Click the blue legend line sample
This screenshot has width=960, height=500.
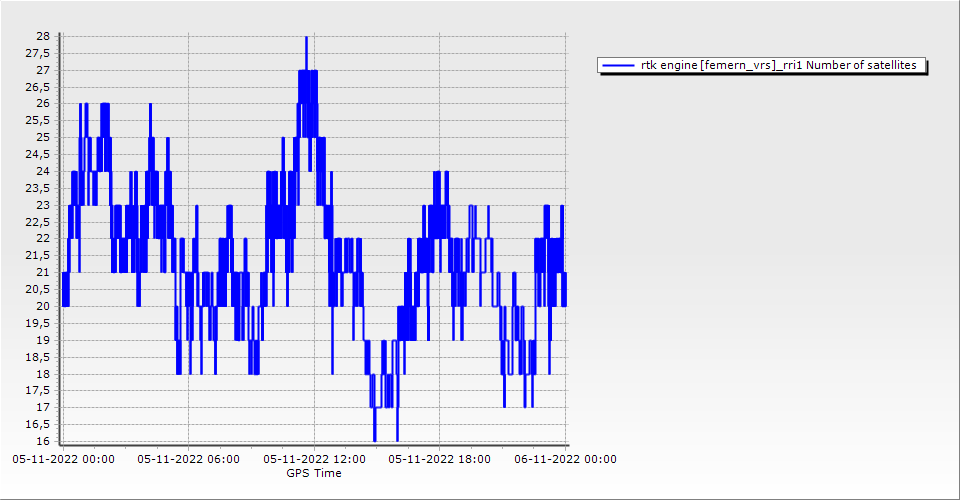tap(619, 66)
